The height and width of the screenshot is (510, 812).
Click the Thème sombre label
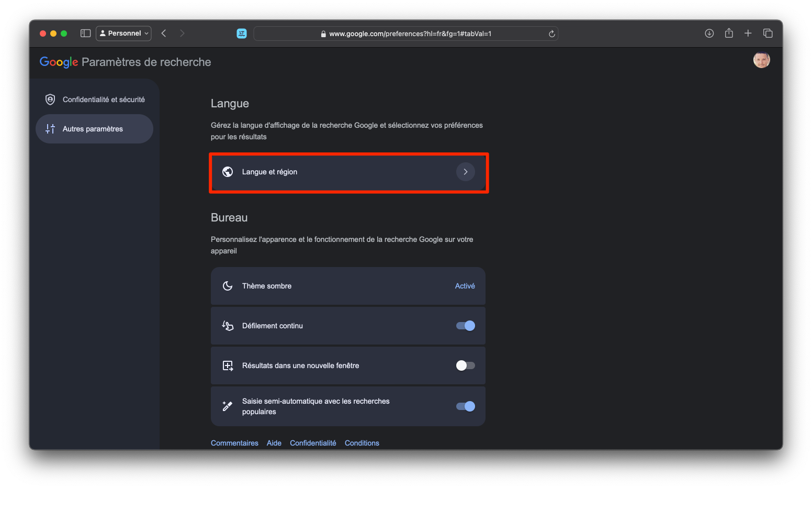point(267,286)
